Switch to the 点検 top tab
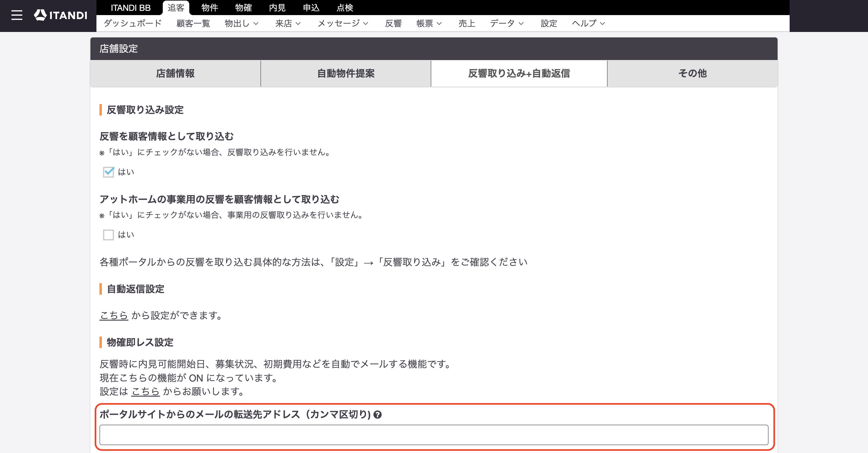868x453 pixels. coord(345,8)
